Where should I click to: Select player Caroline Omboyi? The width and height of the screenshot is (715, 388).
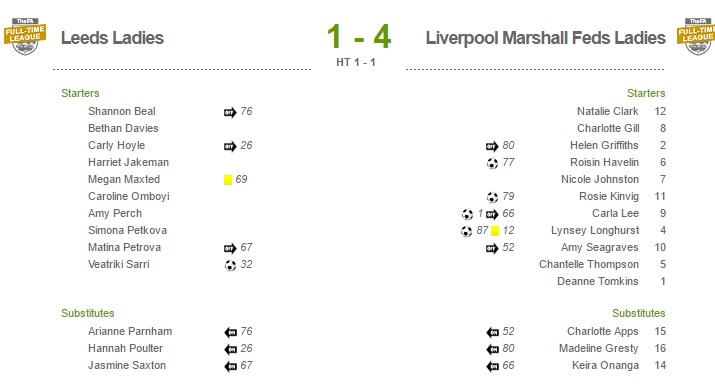click(x=129, y=197)
